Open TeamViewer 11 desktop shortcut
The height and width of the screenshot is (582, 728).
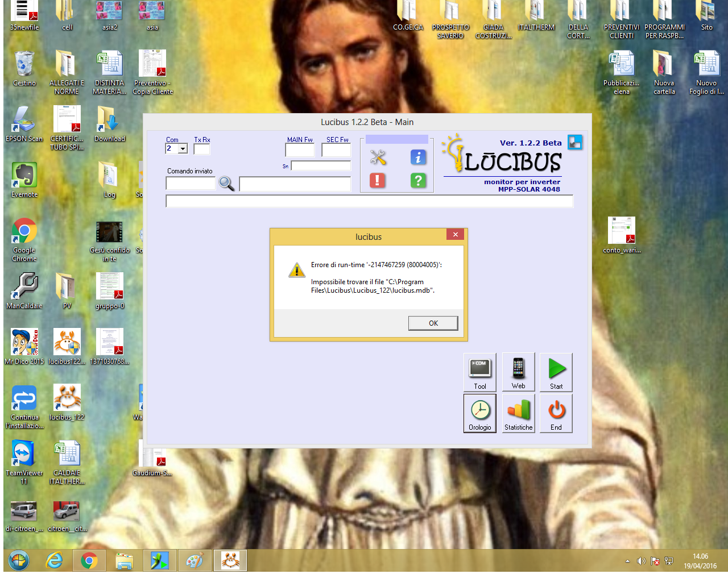24,463
